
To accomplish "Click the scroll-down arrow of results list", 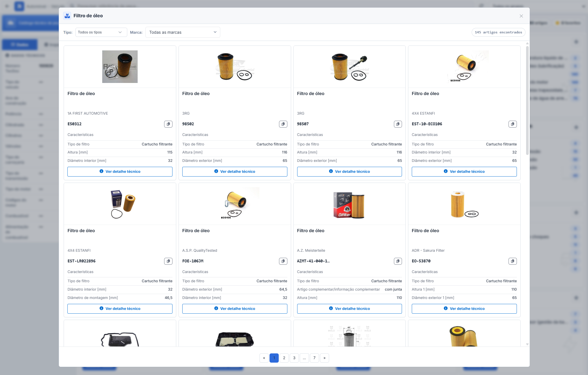I will point(527,344).
